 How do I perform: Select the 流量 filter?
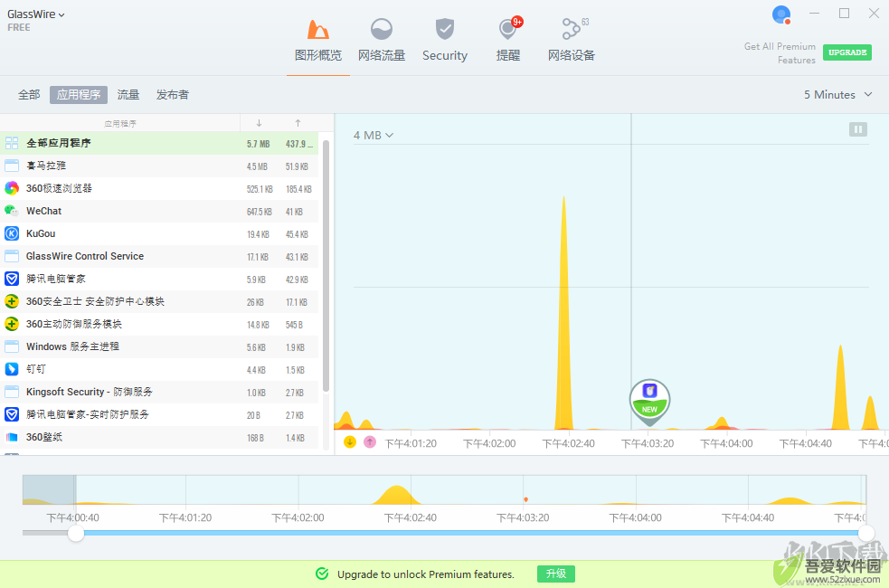[x=128, y=95]
